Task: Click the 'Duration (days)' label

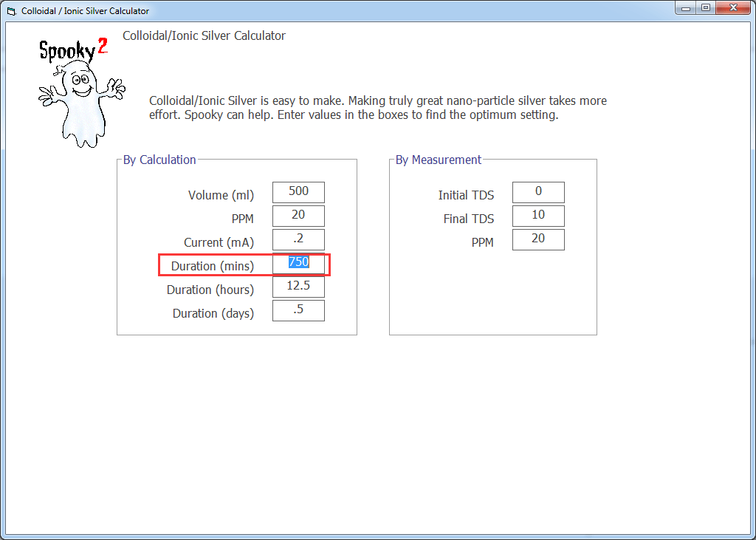Action: point(213,314)
